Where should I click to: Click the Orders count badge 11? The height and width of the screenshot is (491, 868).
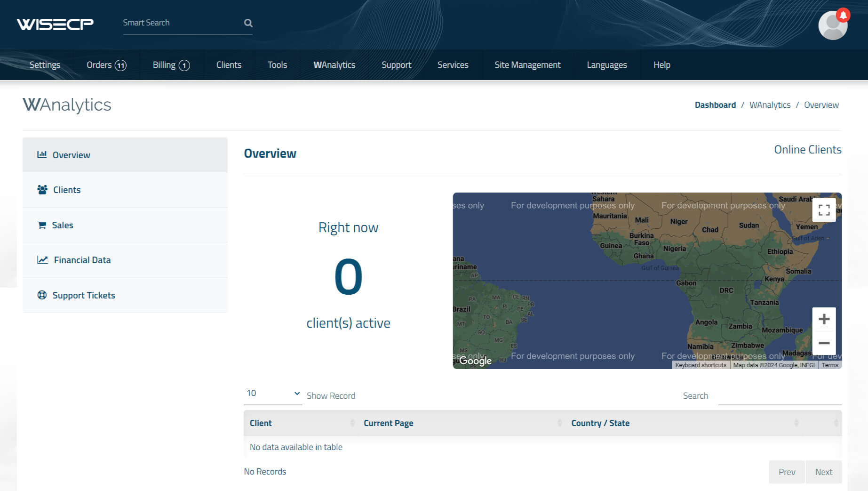[x=121, y=65]
